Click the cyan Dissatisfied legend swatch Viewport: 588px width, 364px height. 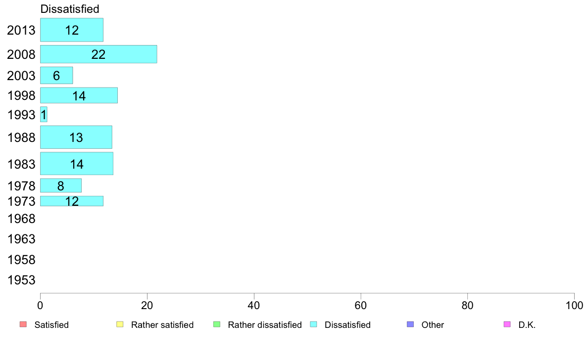point(313,324)
